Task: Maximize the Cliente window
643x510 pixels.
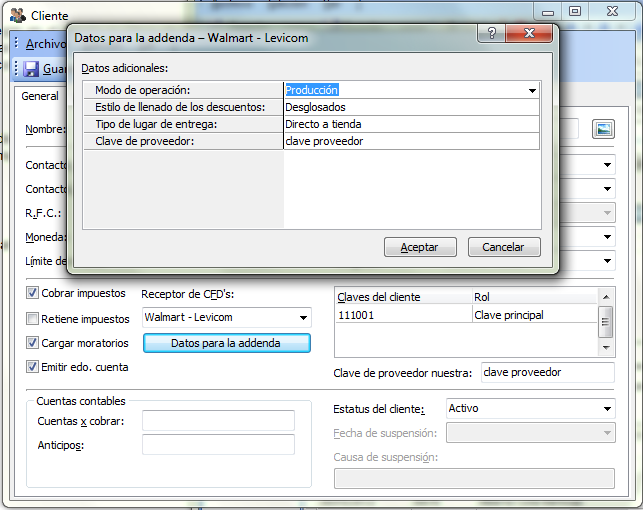Action: point(575,11)
